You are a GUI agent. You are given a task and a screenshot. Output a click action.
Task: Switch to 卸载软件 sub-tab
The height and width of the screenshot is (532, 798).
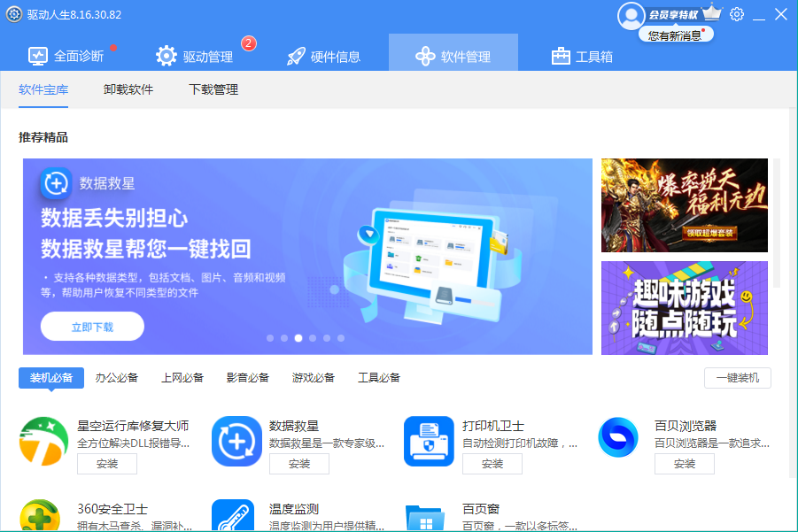point(128,89)
